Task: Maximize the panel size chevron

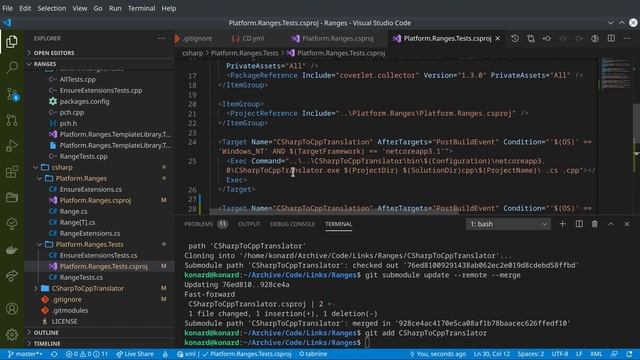Action: (611, 224)
